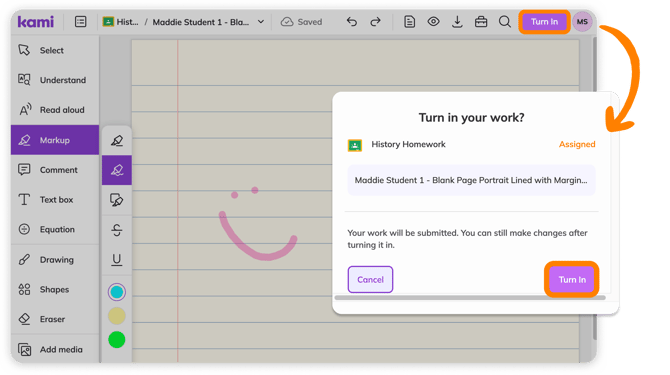Select the Text box tool
Screen dimensions: 670x375
coord(55,199)
